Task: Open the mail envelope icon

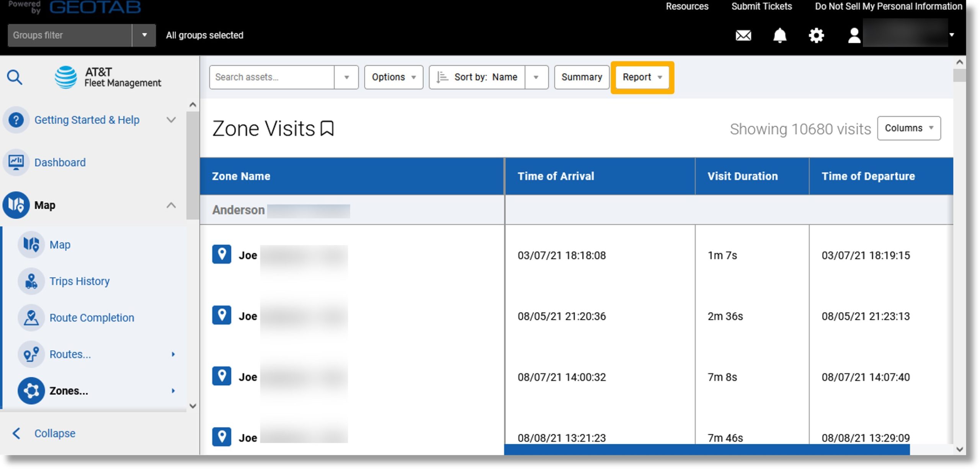Action: pos(743,36)
